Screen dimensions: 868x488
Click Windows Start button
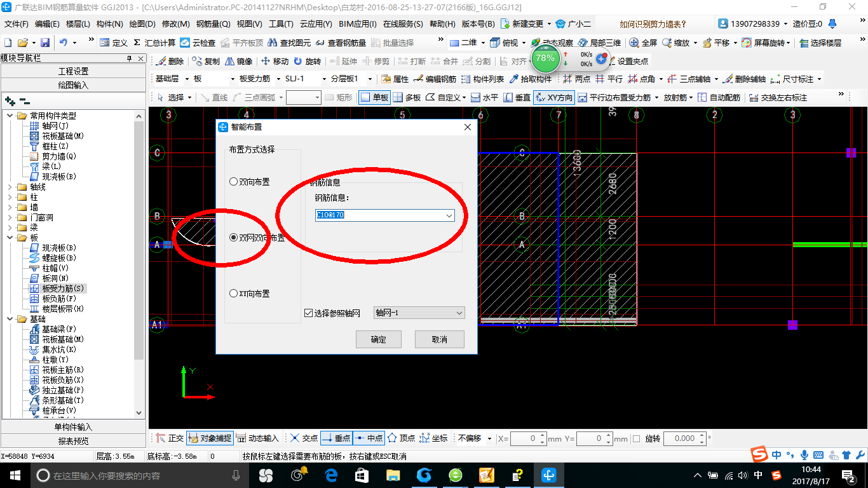click(x=14, y=475)
